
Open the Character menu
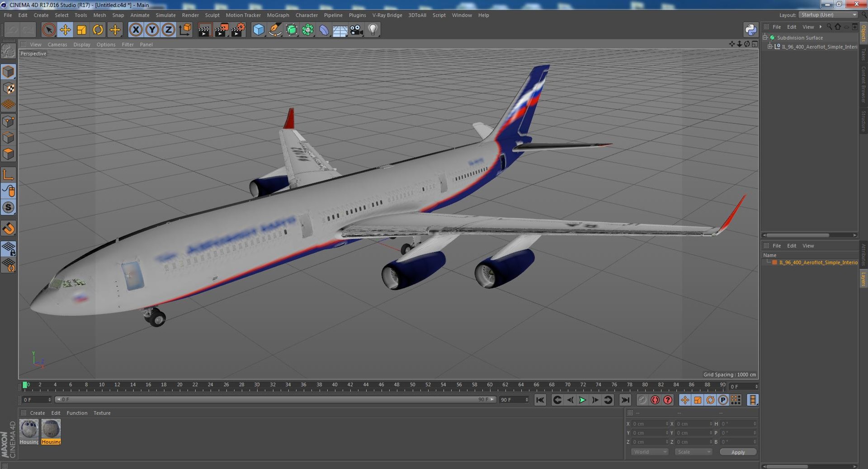tap(307, 15)
